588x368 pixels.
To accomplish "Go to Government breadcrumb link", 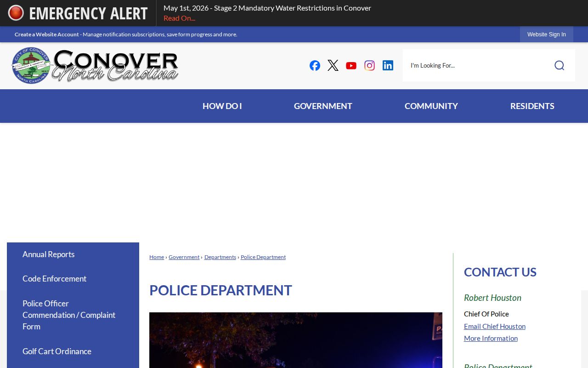I will pyautogui.click(x=184, y=257).
